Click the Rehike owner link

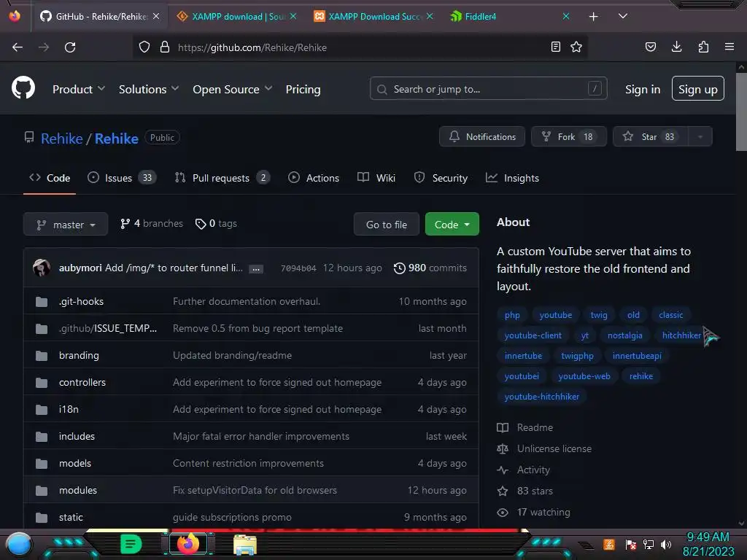click(x=62, y=139)
